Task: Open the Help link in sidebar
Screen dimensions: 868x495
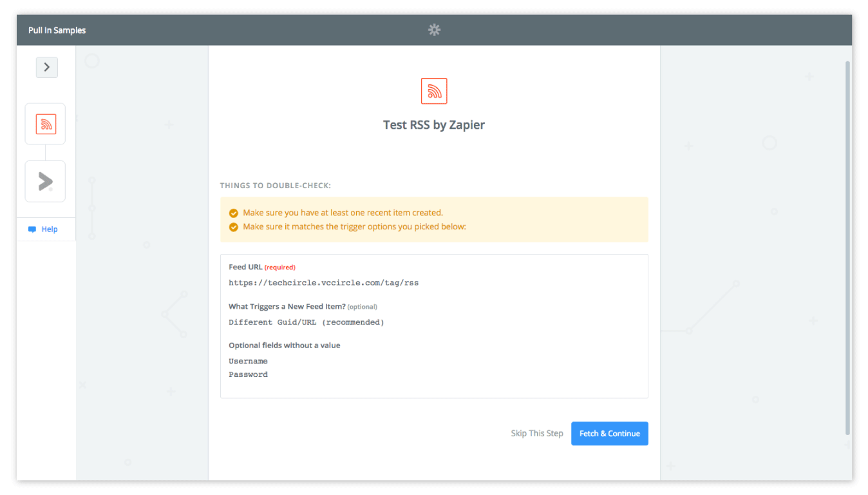Action: pyautogui.click(x=50, y=229)
